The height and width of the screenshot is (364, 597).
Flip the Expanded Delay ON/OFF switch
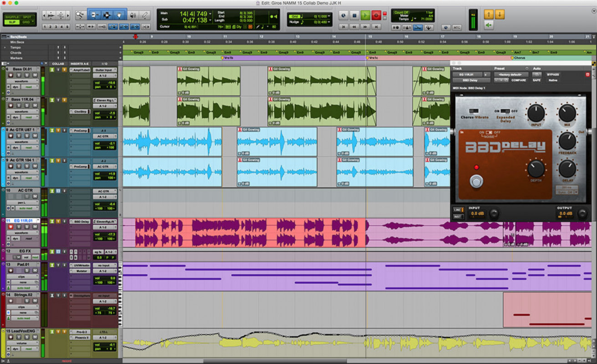[x=505, y=111]
